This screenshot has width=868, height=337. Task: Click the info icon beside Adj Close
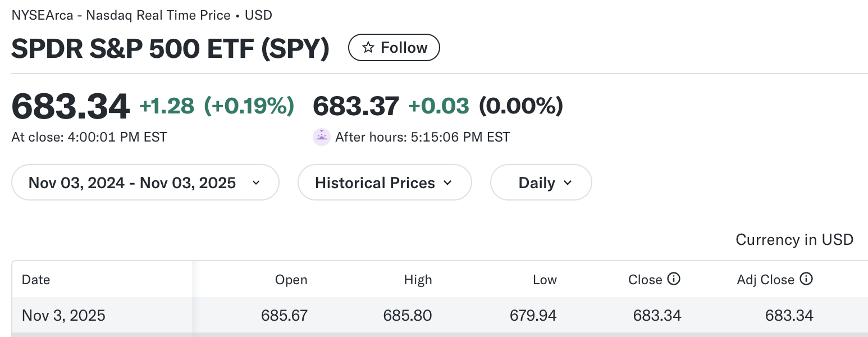click(x=806, y=279)
